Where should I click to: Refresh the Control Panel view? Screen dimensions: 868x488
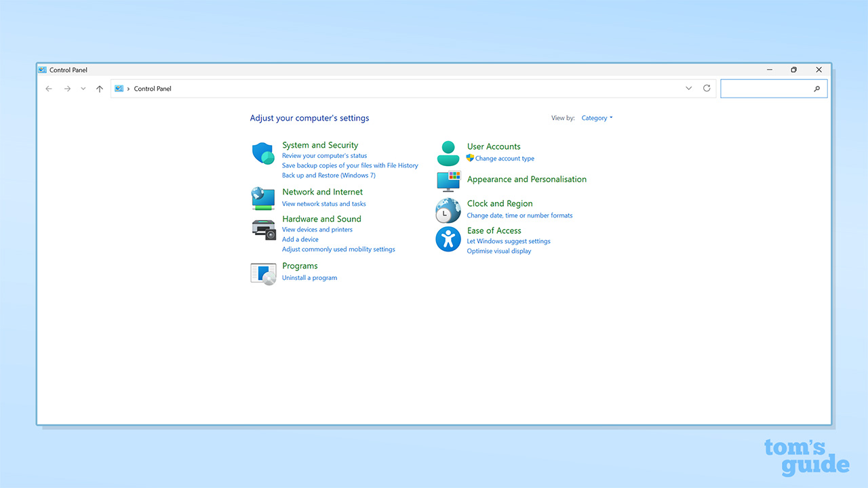click(707, 89)
